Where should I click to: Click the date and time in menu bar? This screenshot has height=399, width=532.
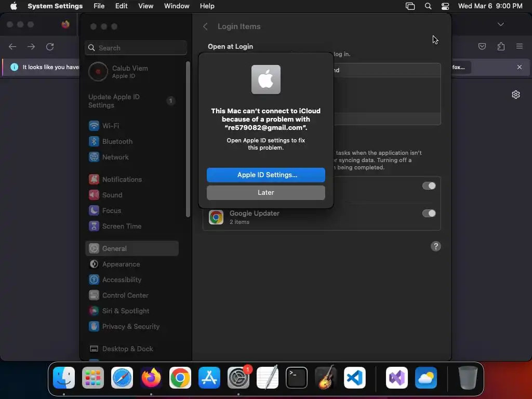[x=490, y=6]
